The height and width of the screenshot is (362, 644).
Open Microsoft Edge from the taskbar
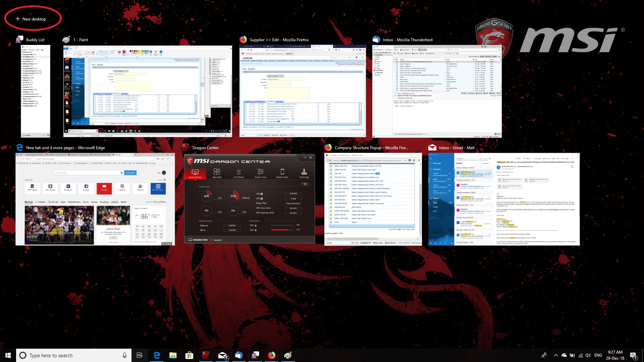pyautogui.click(x=157, y=355)
